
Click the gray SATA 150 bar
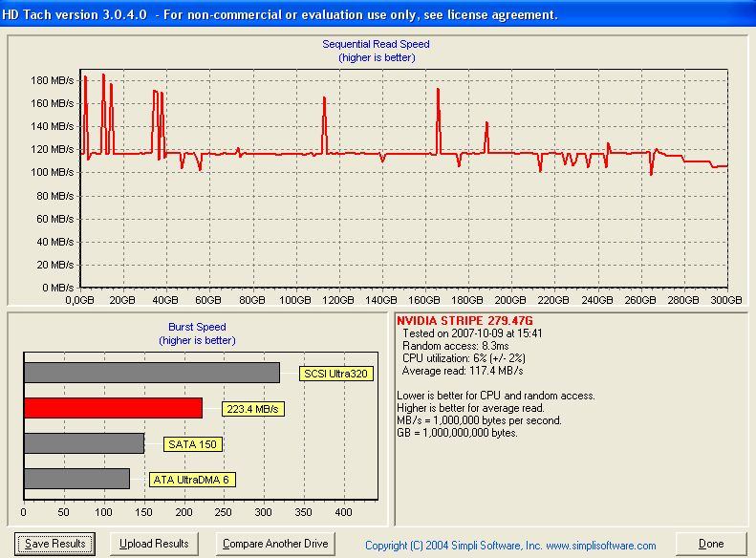coord(84,443)
